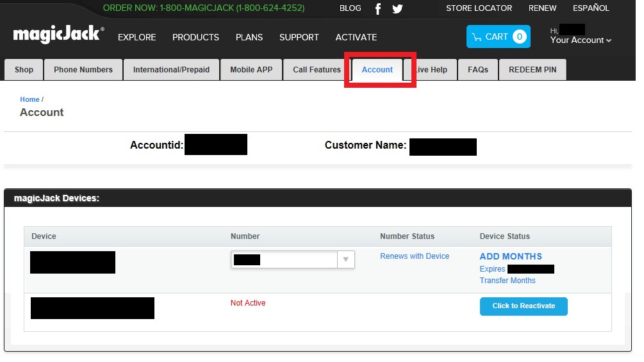Image resolution: width=644 pixels, height=362 pixels.
Task: Select the Account tab
Action: click(377, 70)
